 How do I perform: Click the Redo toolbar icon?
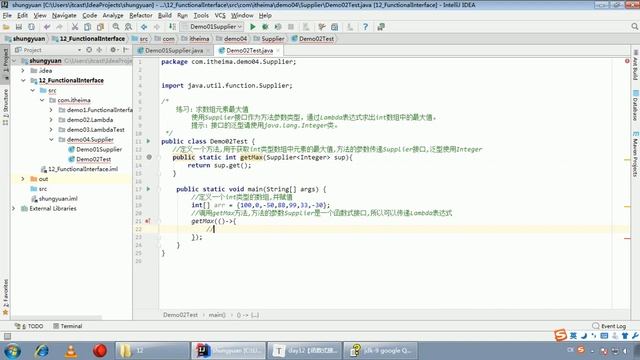60,27
